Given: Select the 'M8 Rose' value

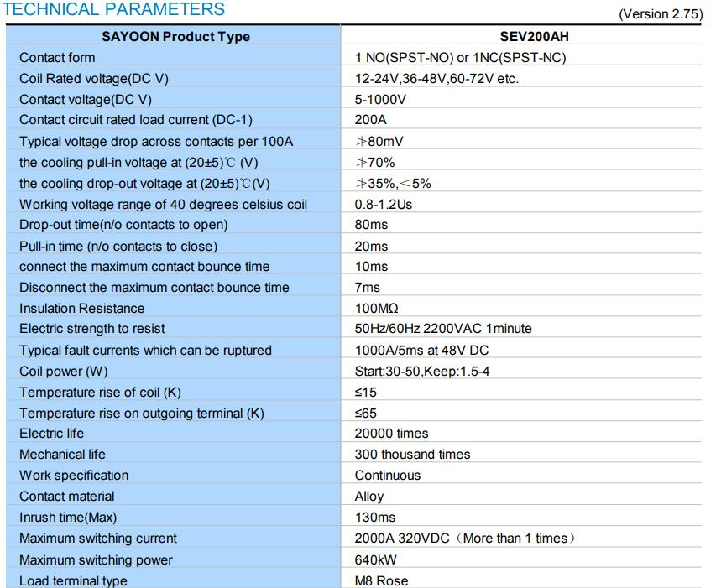Looking at the screenshot, I should (x=381, y=581).
